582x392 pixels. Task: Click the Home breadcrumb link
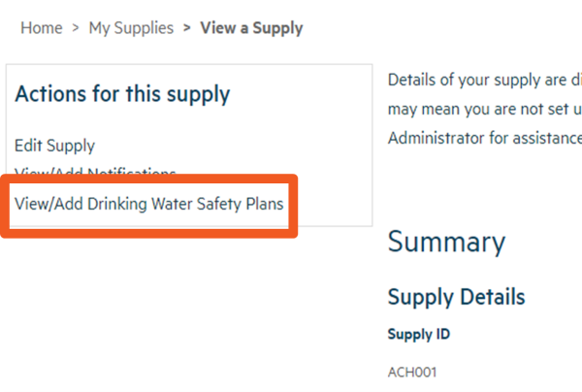pos(41,28)
